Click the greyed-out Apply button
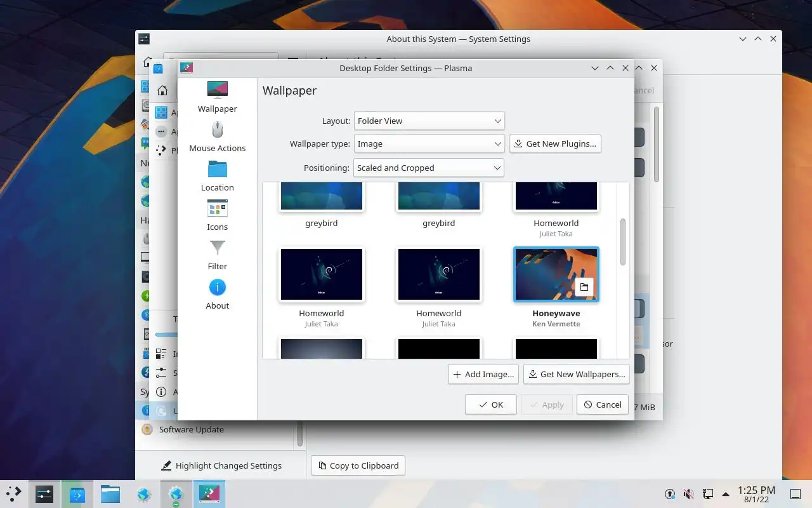 coord(547,404)
